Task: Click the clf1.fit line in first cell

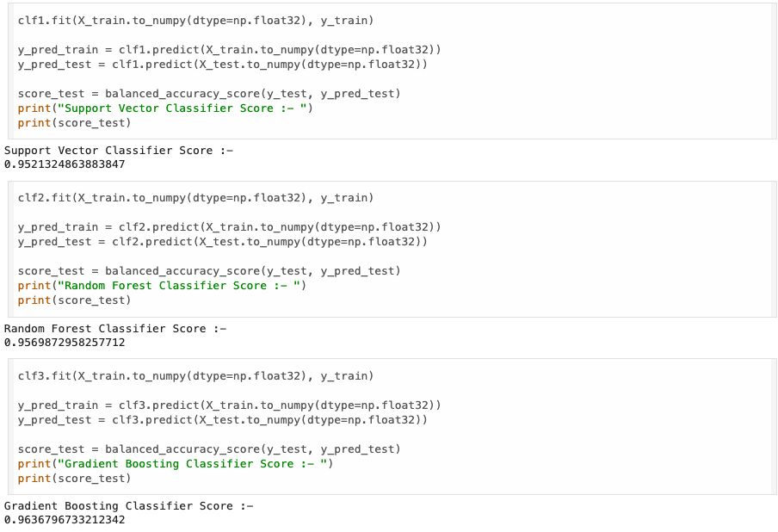Action: point(196,20)
